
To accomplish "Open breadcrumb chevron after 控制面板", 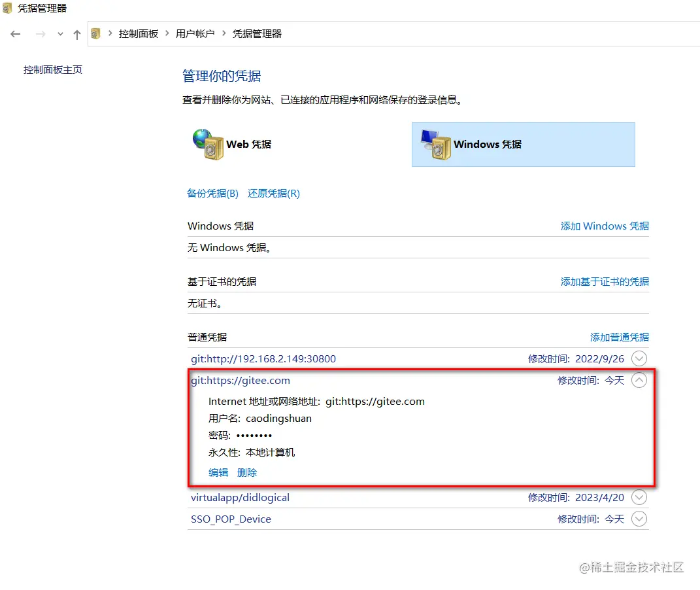I will tap(167, 33).
